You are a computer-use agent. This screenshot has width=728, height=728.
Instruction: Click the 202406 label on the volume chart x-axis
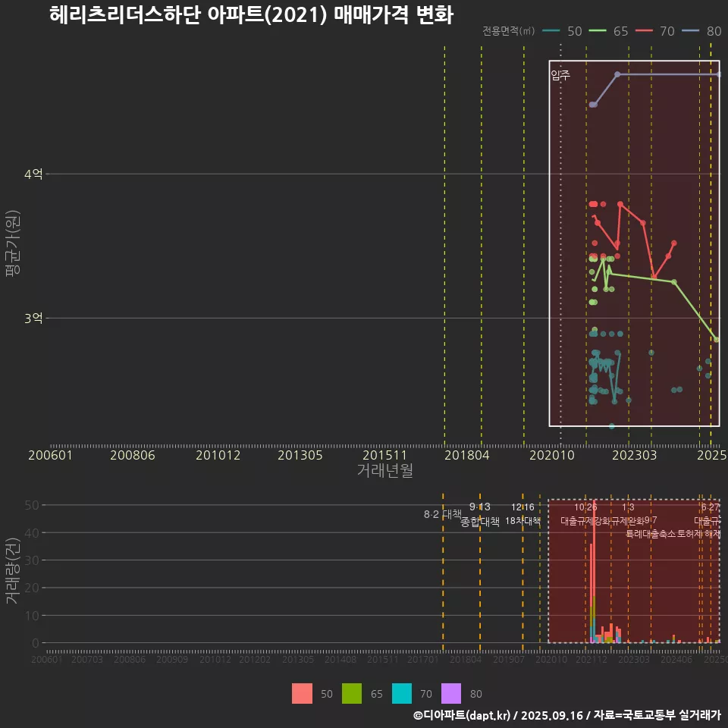[676, 659]
